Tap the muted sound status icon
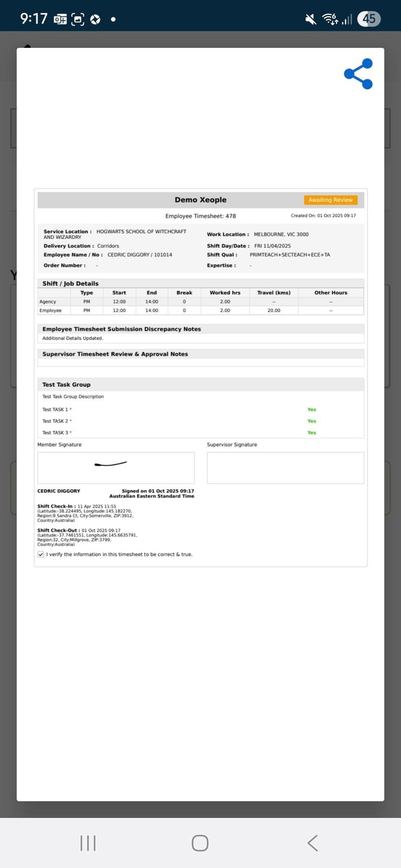Image resolution: width=401 pixels, height=868 pixels. point(311,19)
